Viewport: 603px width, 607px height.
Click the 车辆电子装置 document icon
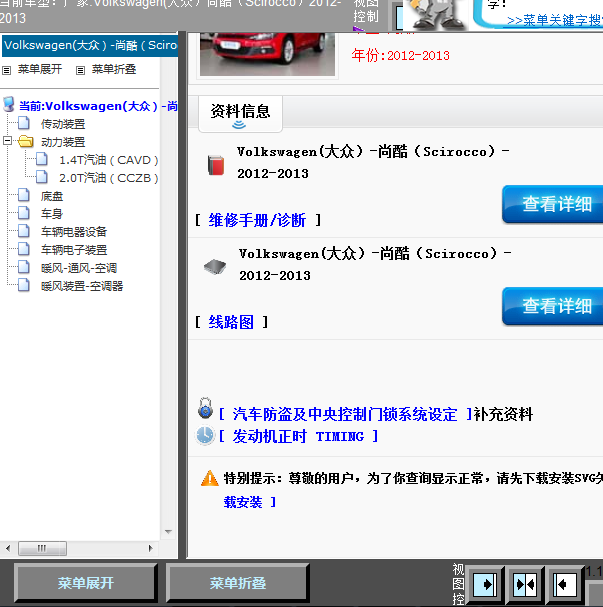coord(24,249)
